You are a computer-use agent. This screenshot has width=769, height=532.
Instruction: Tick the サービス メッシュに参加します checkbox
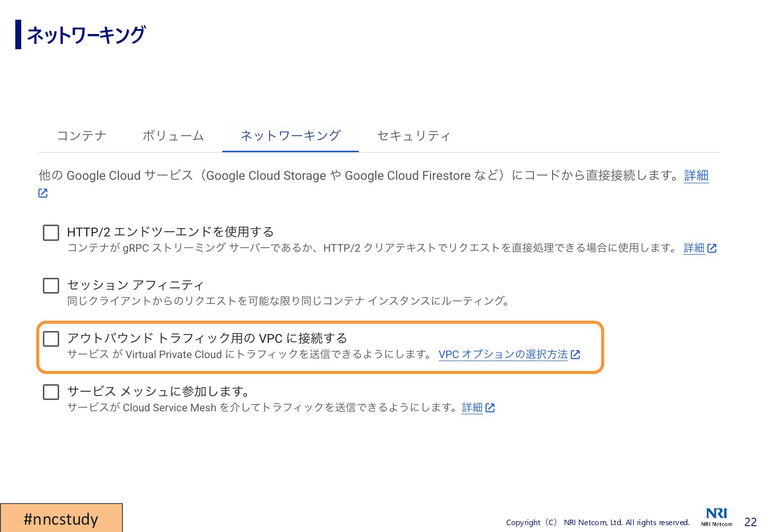[x=51, y=392]
